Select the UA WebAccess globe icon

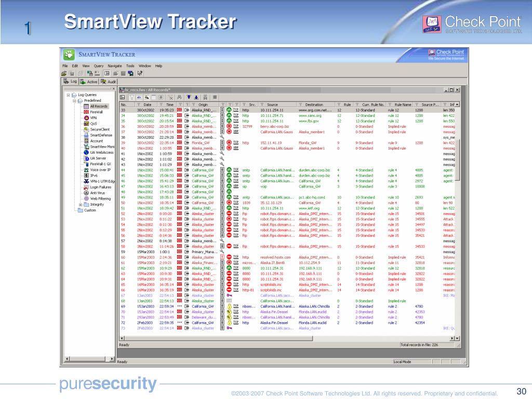coord(86,152)
